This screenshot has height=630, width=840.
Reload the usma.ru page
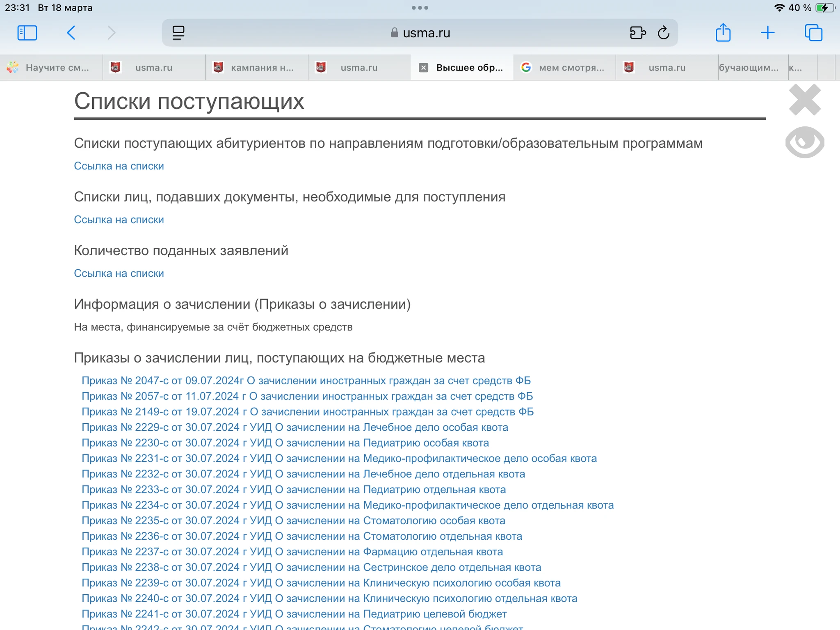[x=663, y=33]
